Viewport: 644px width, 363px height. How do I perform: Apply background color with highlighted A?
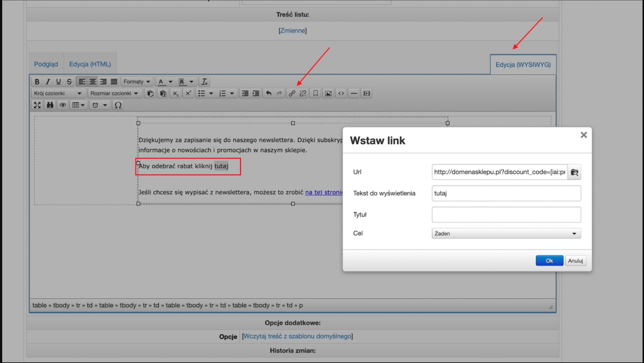[182, 82]
